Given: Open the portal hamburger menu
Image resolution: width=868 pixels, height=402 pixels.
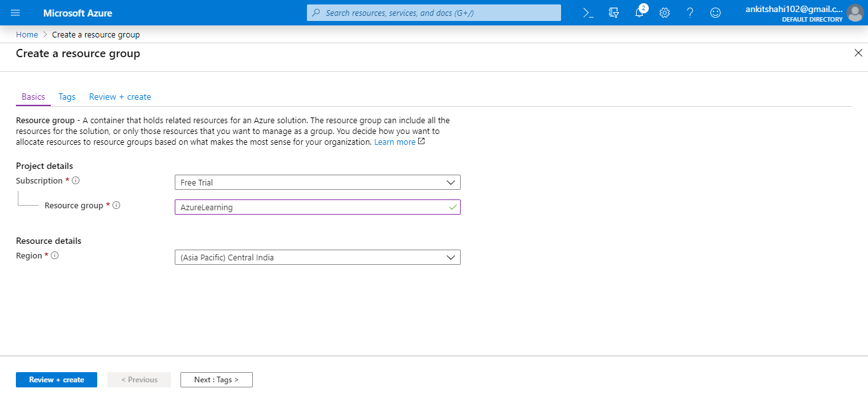Looking at the screenshot, I should click(16, 13).
